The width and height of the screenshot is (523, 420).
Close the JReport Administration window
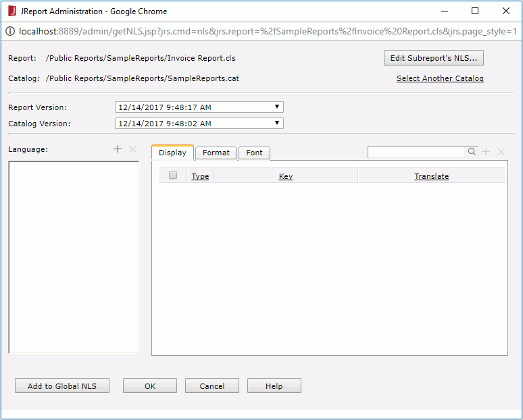point(506,11)
